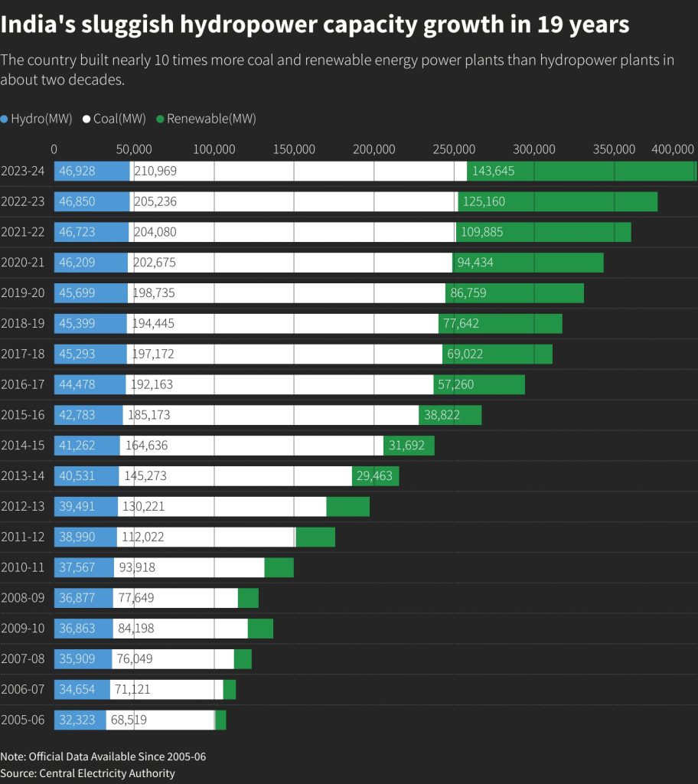Image resolution: width=698 pixels, height=784 pixels.
Task: Select the Hydro(MW) legend label
Action: (x=41, y=119)
